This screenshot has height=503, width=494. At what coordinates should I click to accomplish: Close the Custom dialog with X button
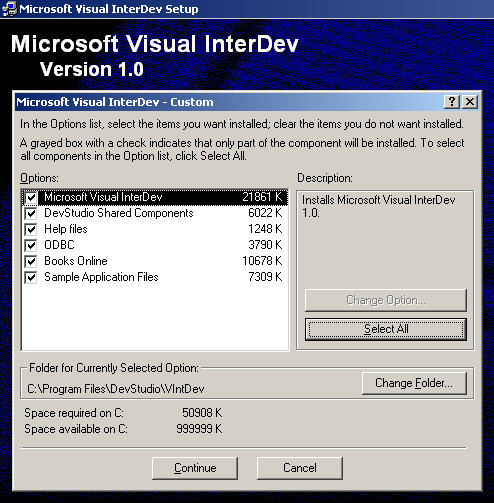(x=470, y=102)
